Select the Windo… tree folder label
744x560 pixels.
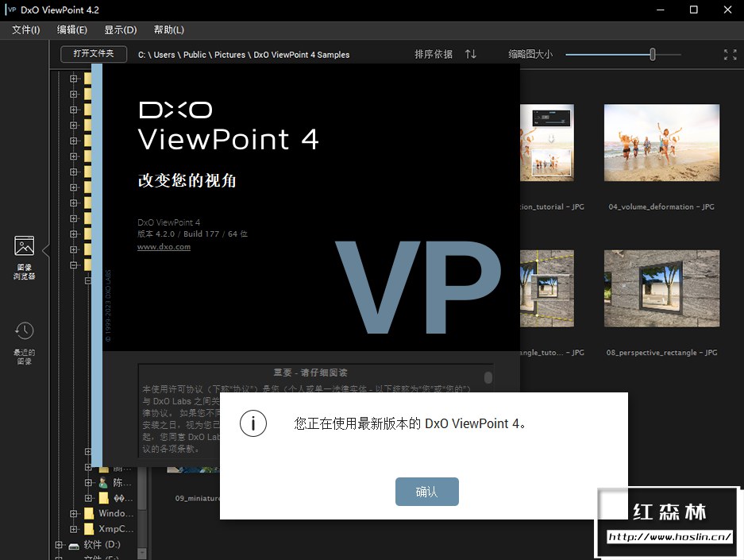coord(116,513)
